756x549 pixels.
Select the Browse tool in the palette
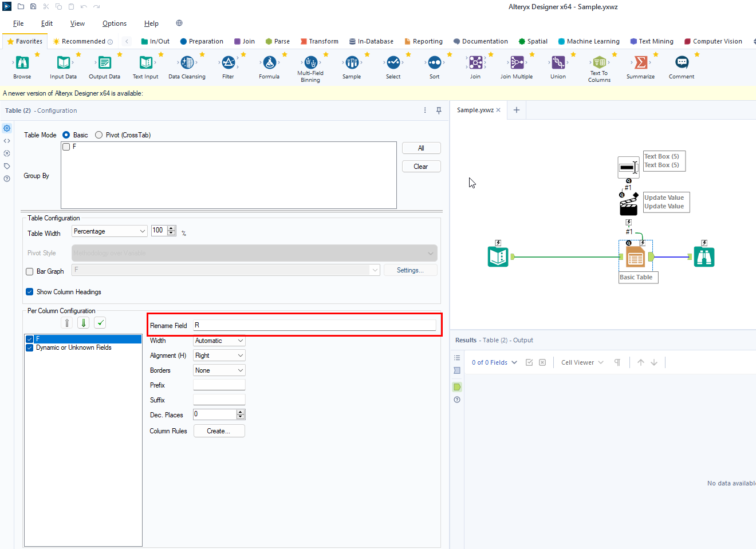click(22, 67)
